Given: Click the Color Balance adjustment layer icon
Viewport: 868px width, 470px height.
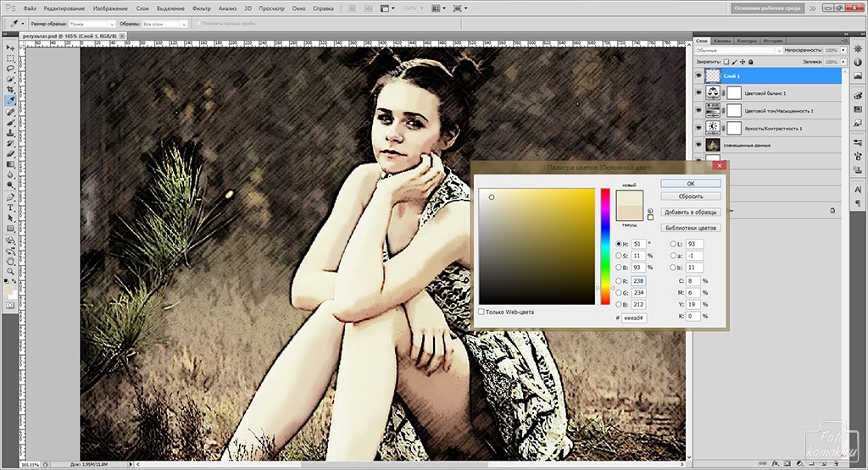Looking at the screenshot, I should pyautogui.click(x=714, y=93).
